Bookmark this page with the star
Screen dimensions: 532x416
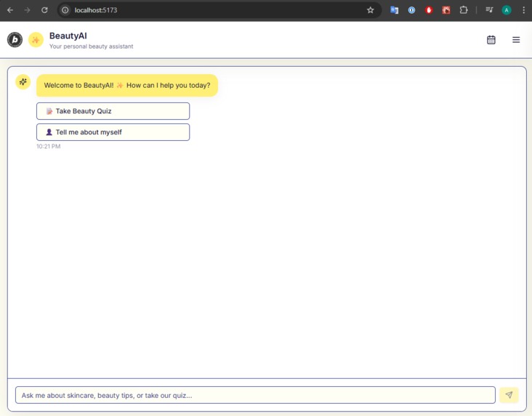pyautogui.click(x=370, y=10)
